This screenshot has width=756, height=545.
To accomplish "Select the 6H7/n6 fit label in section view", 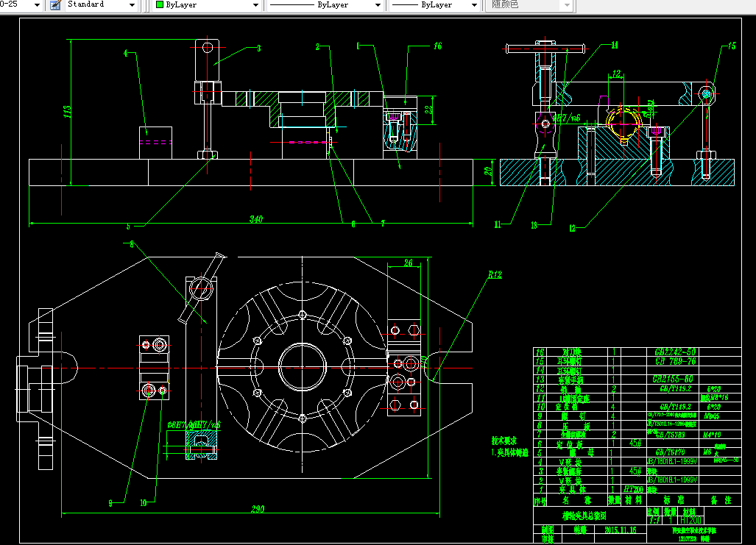I will [x=566, y=118].
